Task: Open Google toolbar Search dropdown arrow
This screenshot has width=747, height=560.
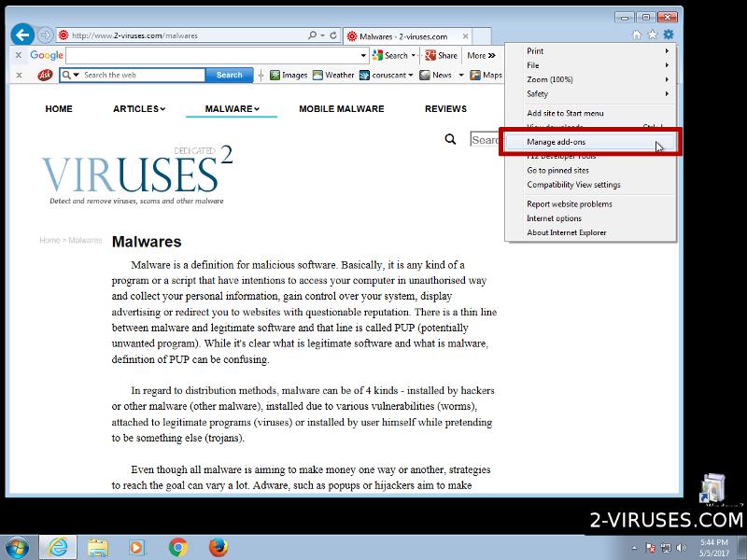Action: point(414,55)
